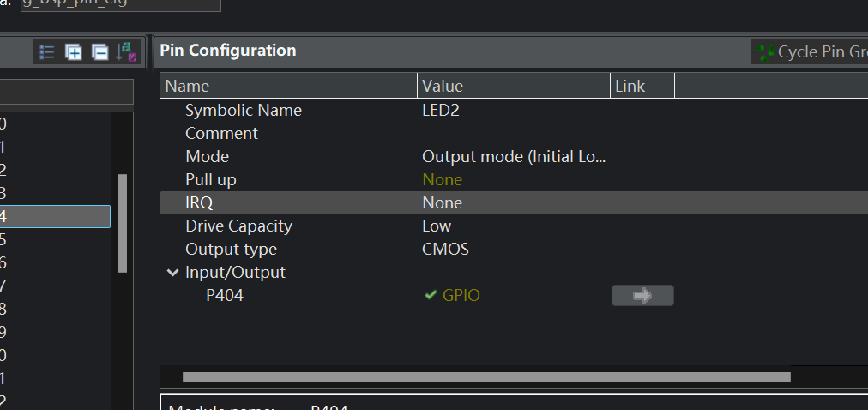The height and width of the screenshot is (410, 868).
Task: Click the vertical scrollbar of the pin list
Action: (x=123, y=224)
